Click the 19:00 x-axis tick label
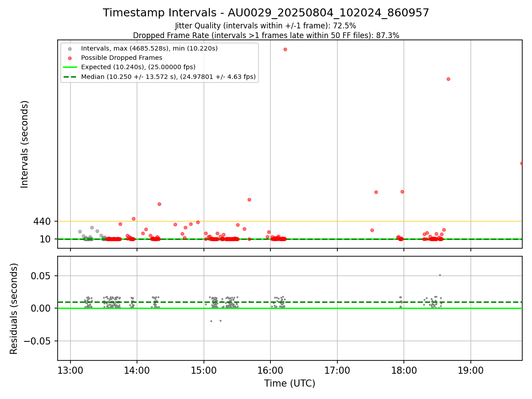Image resolution: width=532 pixels, height=399 pixels. pos(471,370)
